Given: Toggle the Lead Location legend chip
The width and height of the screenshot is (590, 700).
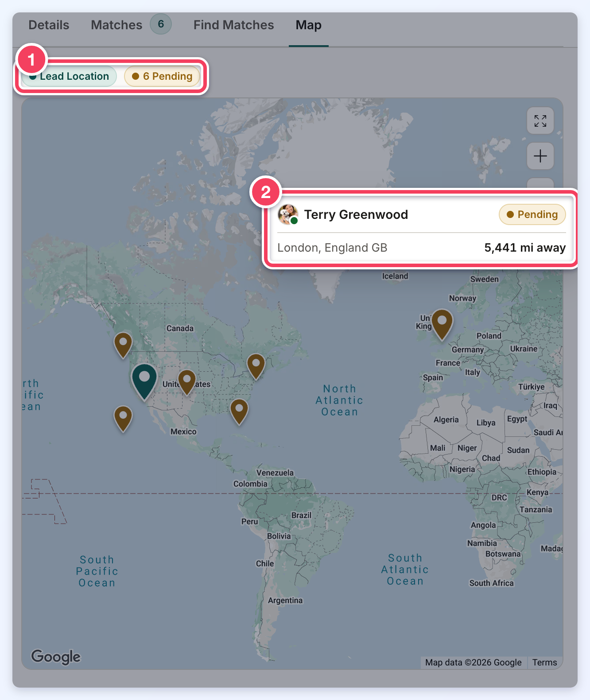Looking at the screenshot, I should click(x=69, y=76).
